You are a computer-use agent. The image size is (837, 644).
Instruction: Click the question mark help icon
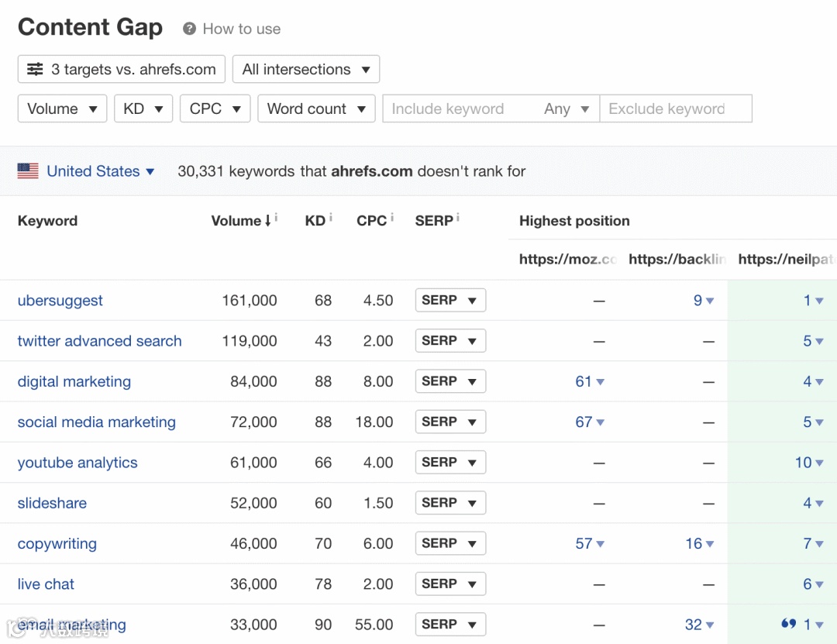click(189, 29)
